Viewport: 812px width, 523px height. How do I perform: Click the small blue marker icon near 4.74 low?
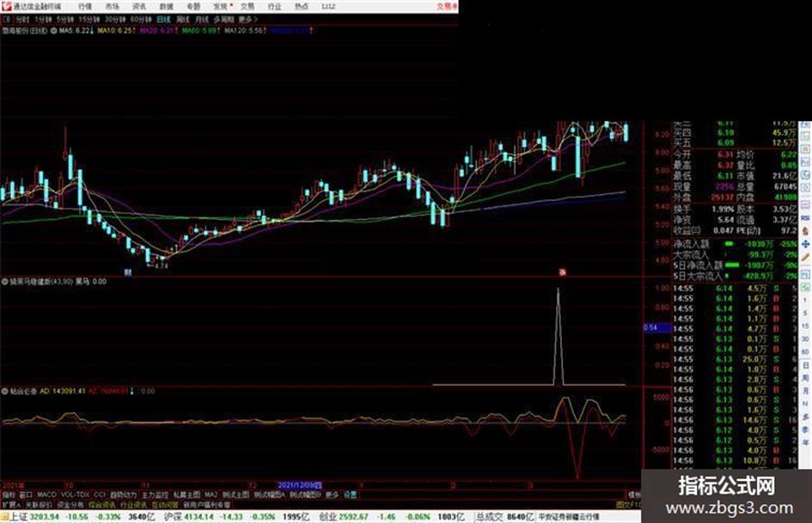point(127,272)
